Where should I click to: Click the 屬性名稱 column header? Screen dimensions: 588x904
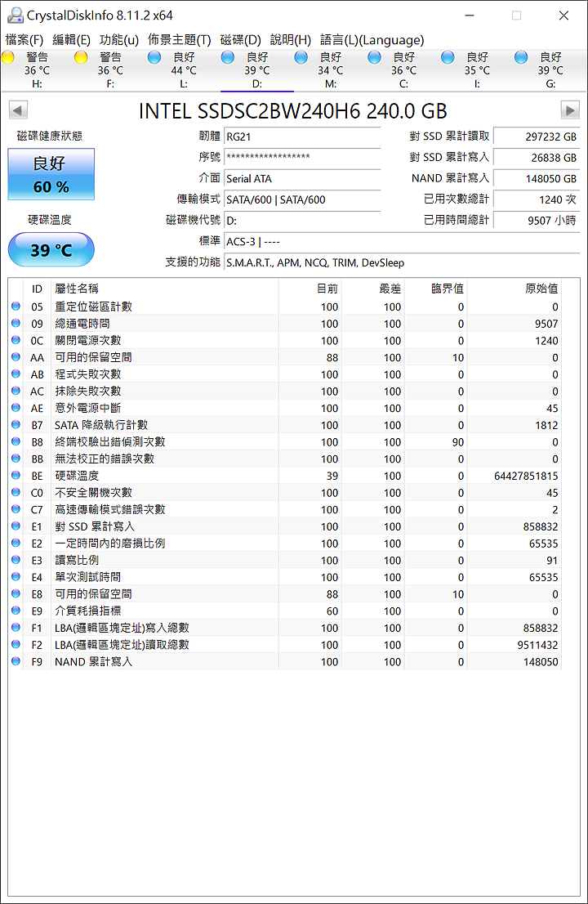(x=165, y=289)
